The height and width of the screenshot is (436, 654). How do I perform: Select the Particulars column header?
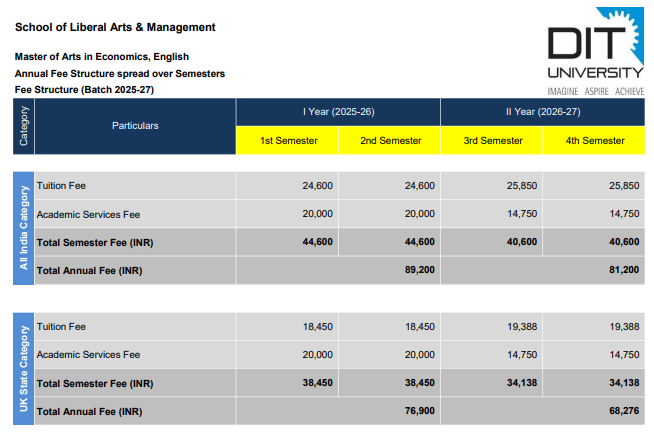click(x=135, y=126)
